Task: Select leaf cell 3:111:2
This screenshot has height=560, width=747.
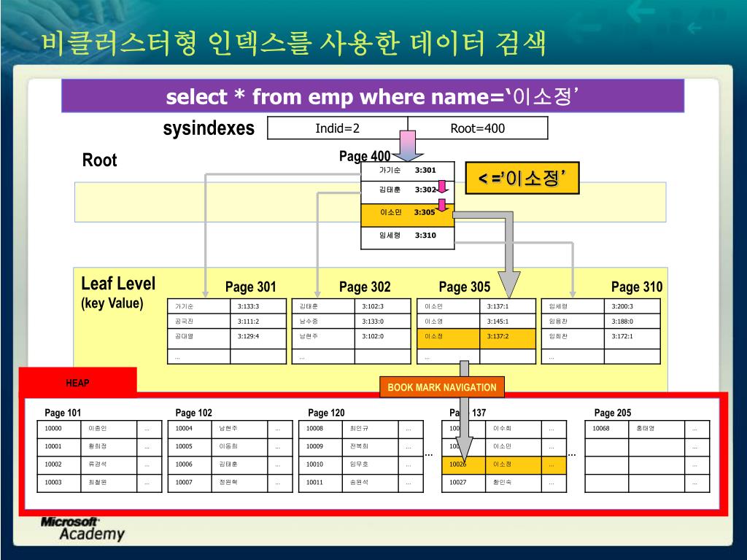Action: (258, 321)
